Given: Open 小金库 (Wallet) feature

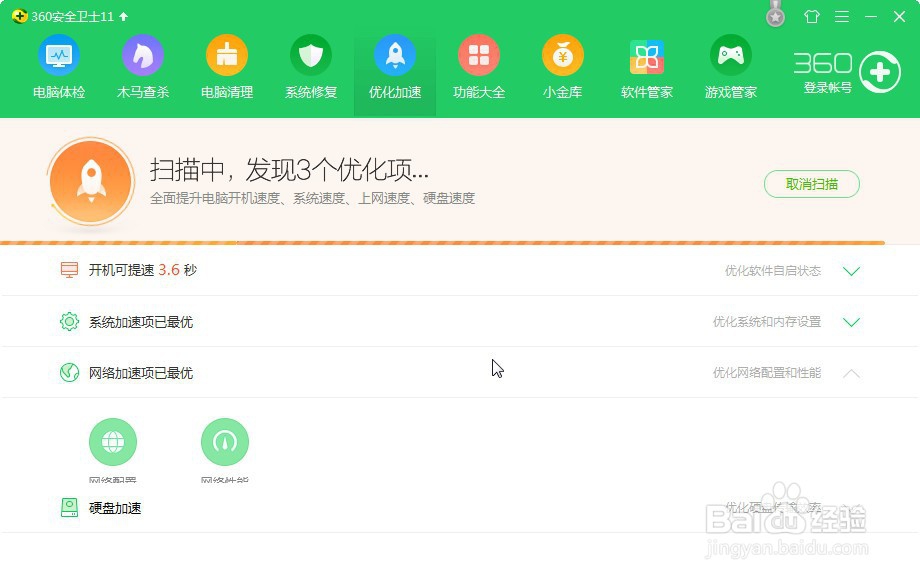Looking at the screenshot, I should [562, 67].
